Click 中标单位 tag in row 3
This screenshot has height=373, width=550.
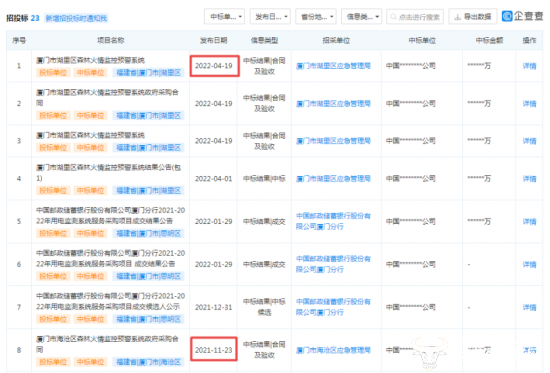pyautogui.click(x=90, y=148)
